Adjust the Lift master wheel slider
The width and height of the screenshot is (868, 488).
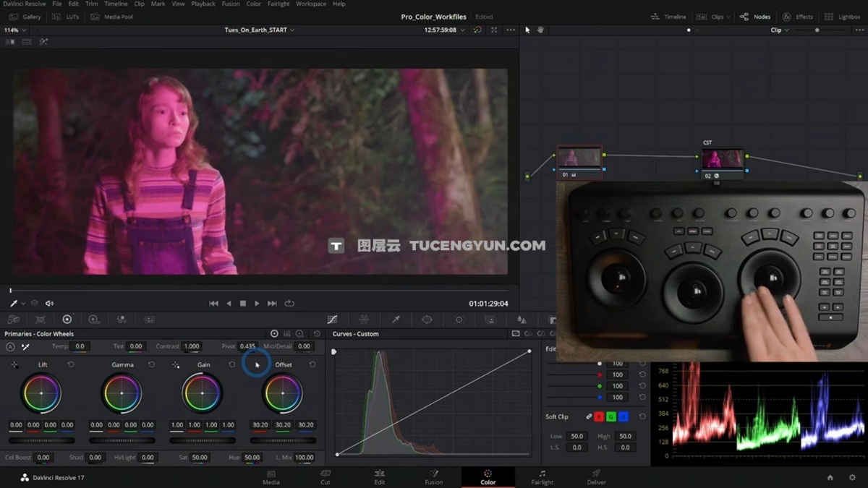[41, 440]
